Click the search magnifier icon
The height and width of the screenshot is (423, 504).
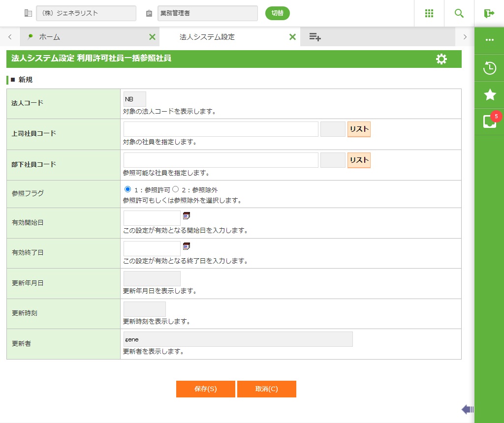(459, 13)
